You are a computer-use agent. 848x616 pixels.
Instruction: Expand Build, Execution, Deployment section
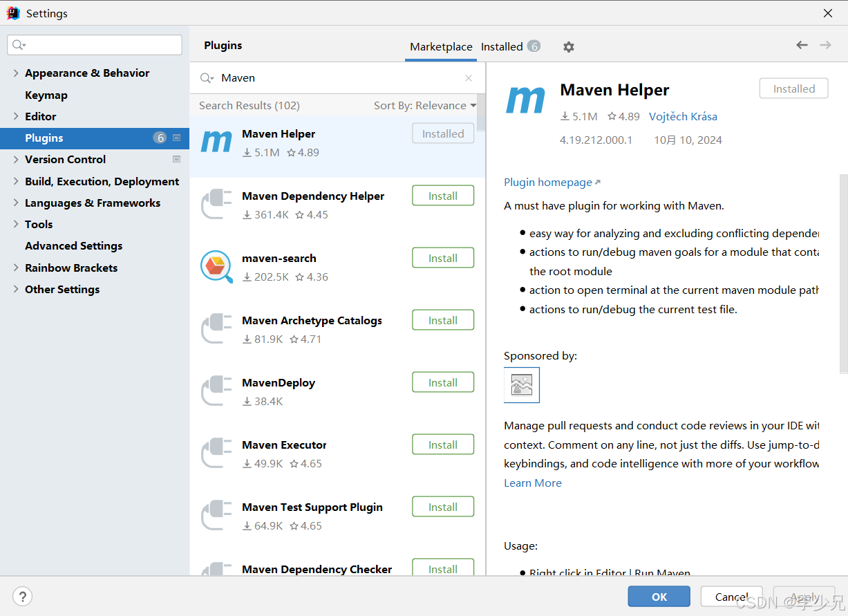15,181
